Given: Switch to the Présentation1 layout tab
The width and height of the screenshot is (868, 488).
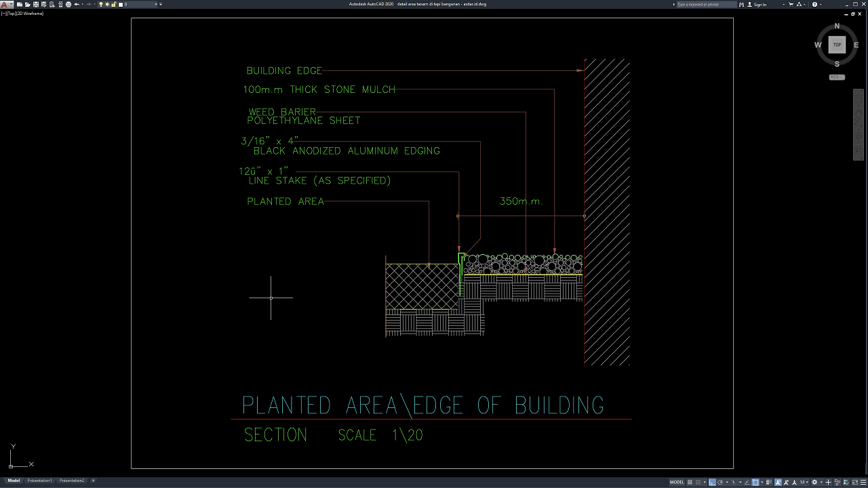Looking at the screenshot, I should 39,481.
